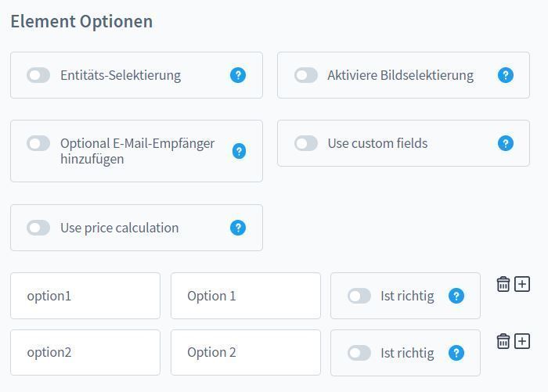Delete the option1 row with trash icon
Screen dimensions: 548x392
(503, 284)
